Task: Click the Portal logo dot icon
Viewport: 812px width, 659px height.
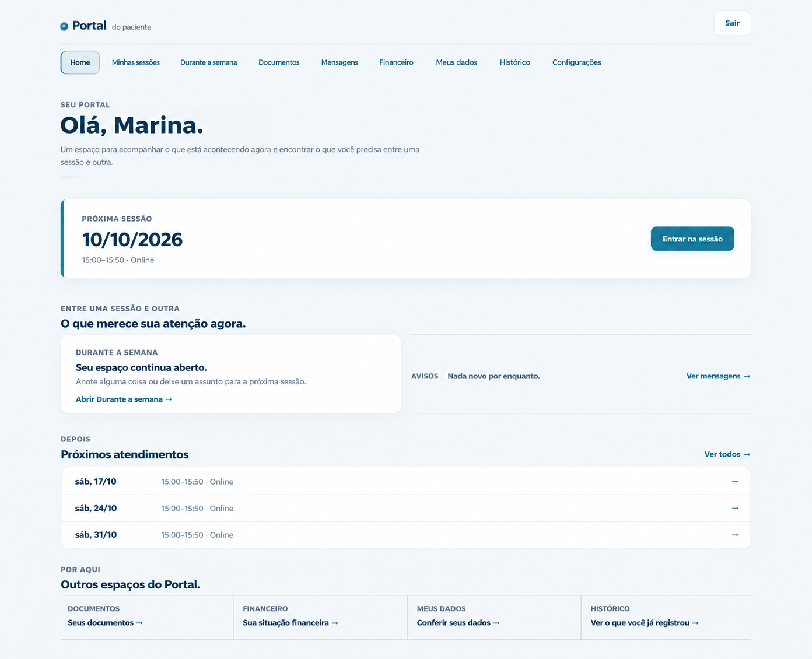Action: pyautogui.click(x=64, y=26)
